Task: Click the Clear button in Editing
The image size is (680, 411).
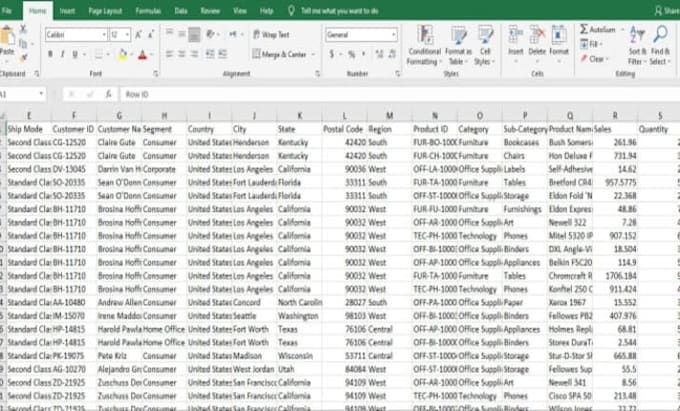Action: click(x=595, y=59)
